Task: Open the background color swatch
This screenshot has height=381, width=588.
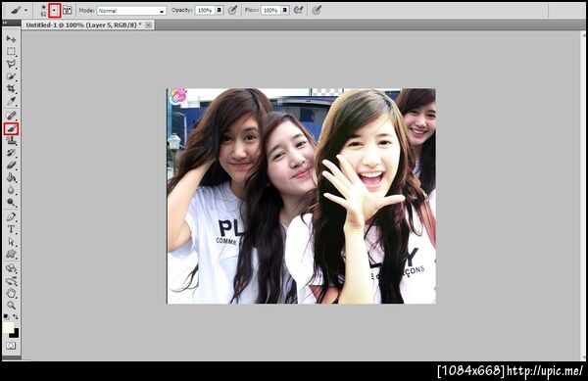Action: point(15,334)
